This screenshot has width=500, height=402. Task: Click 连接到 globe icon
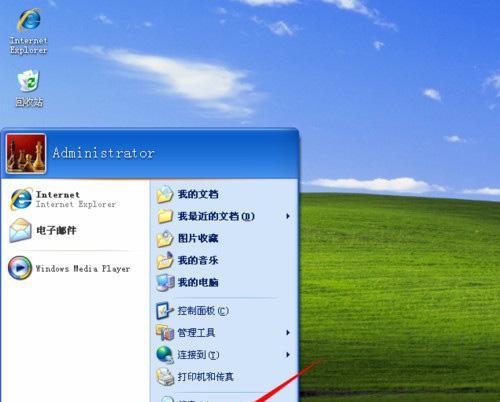165,355
